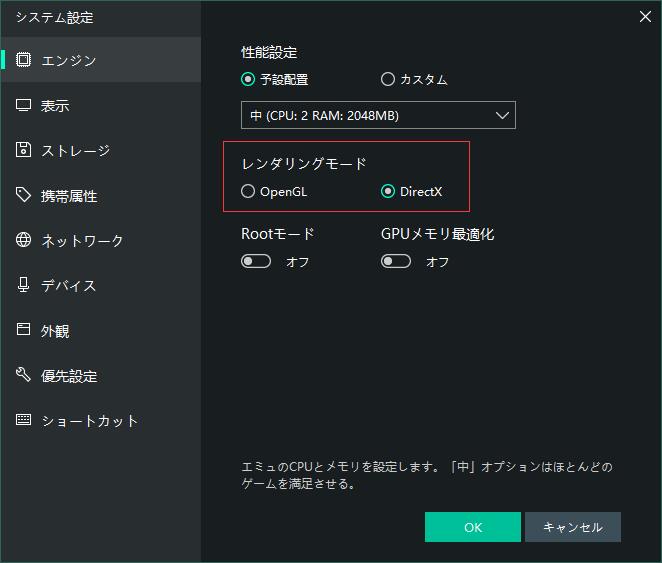Choose the カスタム performance option
The height and width of the screenshot is (563, 662).
(x=388, y=80)
